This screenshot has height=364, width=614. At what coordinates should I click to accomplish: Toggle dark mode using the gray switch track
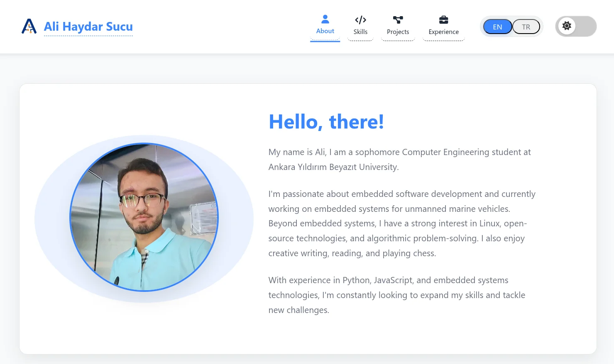point(585,27)
